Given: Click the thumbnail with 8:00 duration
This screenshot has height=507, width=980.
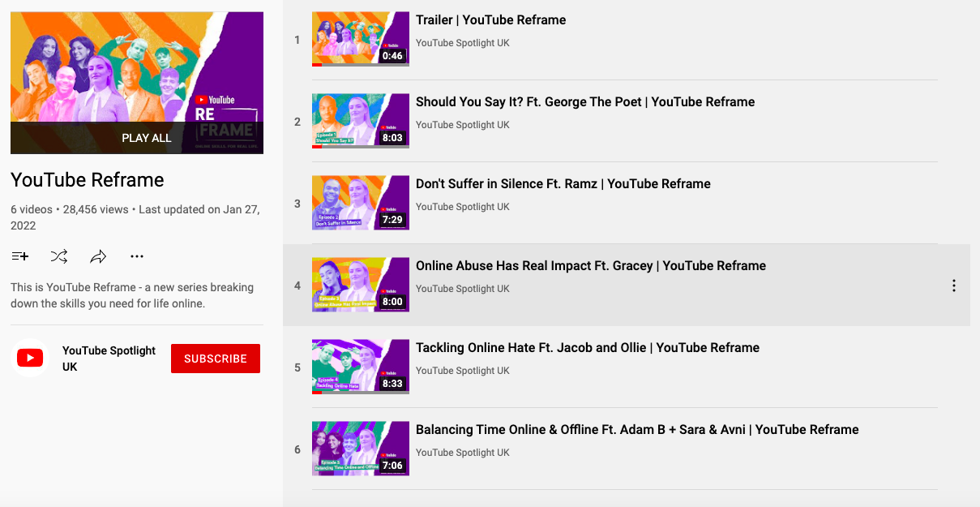Looking at the screenshot, I should 361,285.
